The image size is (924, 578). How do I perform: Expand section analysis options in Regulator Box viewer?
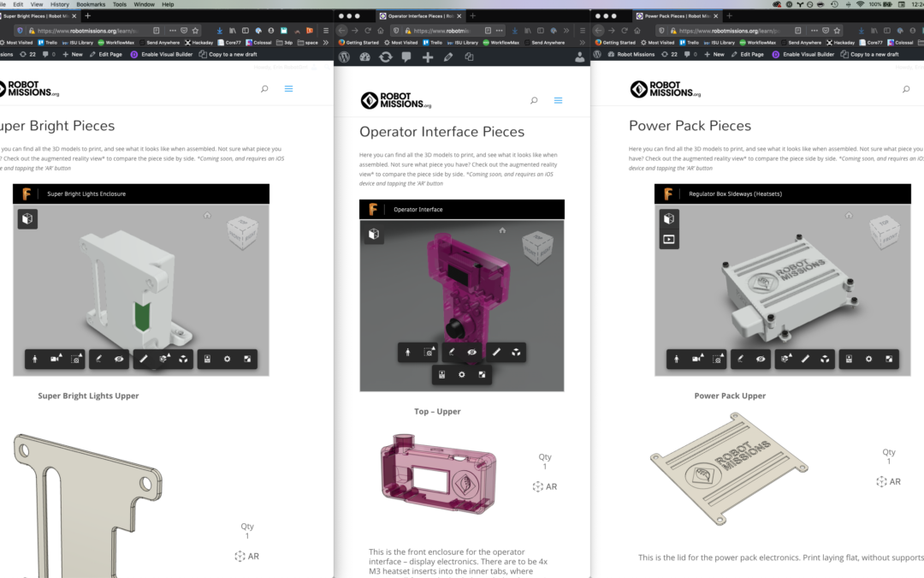(791, 355)
